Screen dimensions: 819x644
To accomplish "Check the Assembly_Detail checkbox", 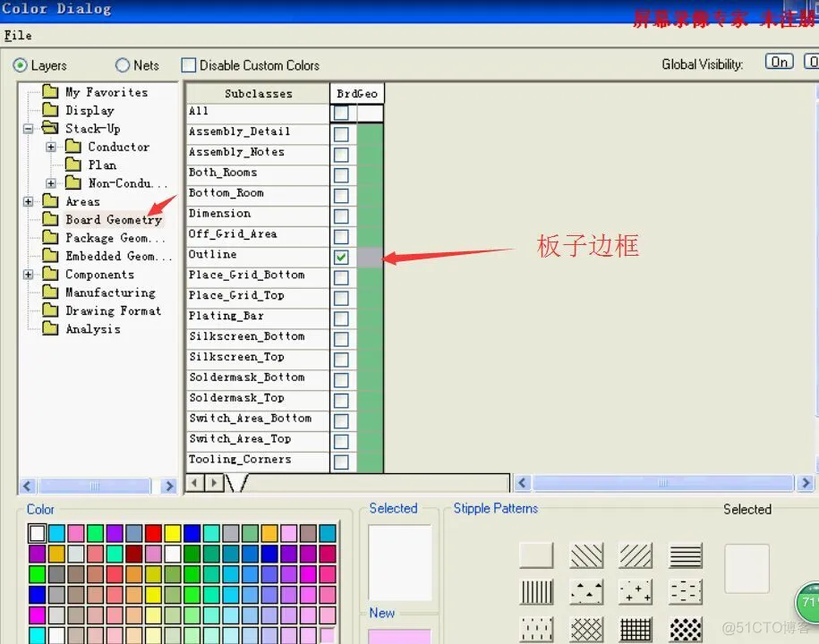I will coord(341,133).
